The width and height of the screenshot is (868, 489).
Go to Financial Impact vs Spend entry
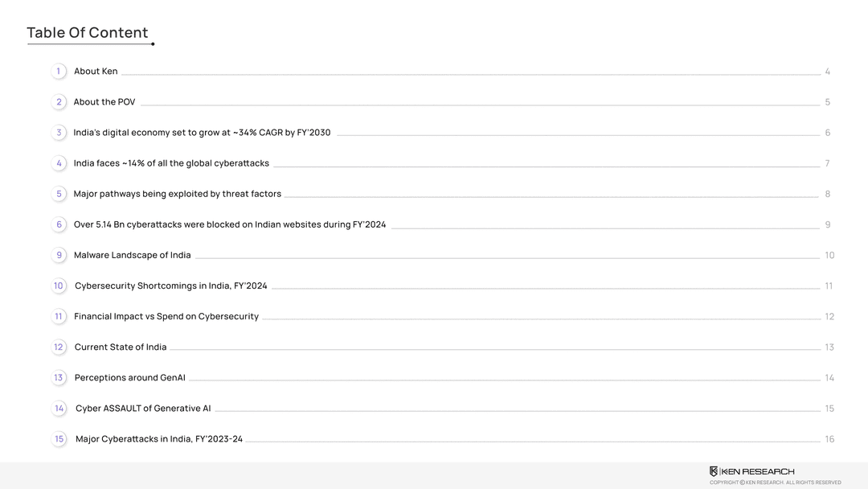(x=166, y=316)
